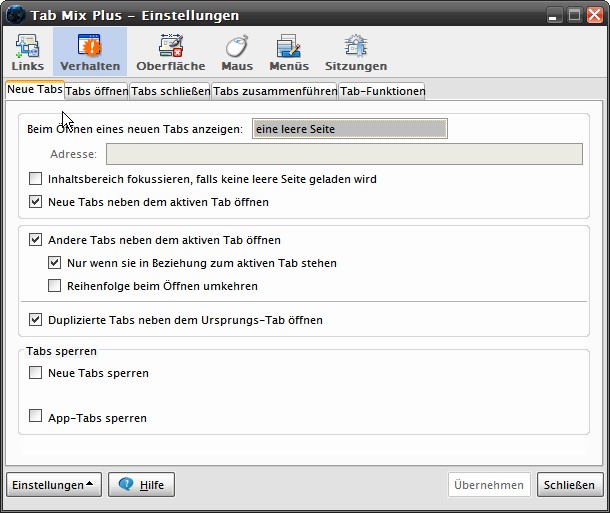Switch to the Neue Tabs tab

tap(35, 89)
